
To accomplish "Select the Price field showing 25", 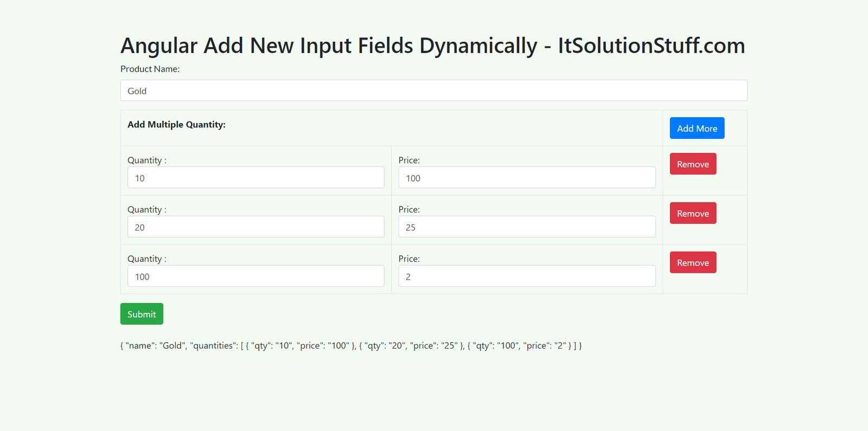I will 526,227.
